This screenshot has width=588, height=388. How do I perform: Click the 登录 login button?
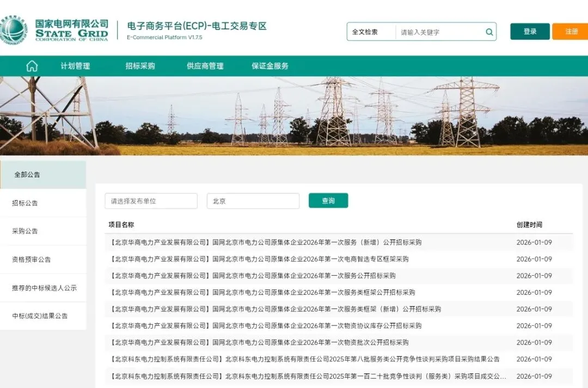[x=530, y=32]
